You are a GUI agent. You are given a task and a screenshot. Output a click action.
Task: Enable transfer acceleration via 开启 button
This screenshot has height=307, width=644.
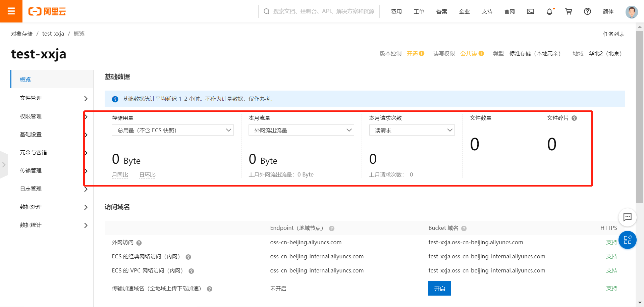point(439,288)
